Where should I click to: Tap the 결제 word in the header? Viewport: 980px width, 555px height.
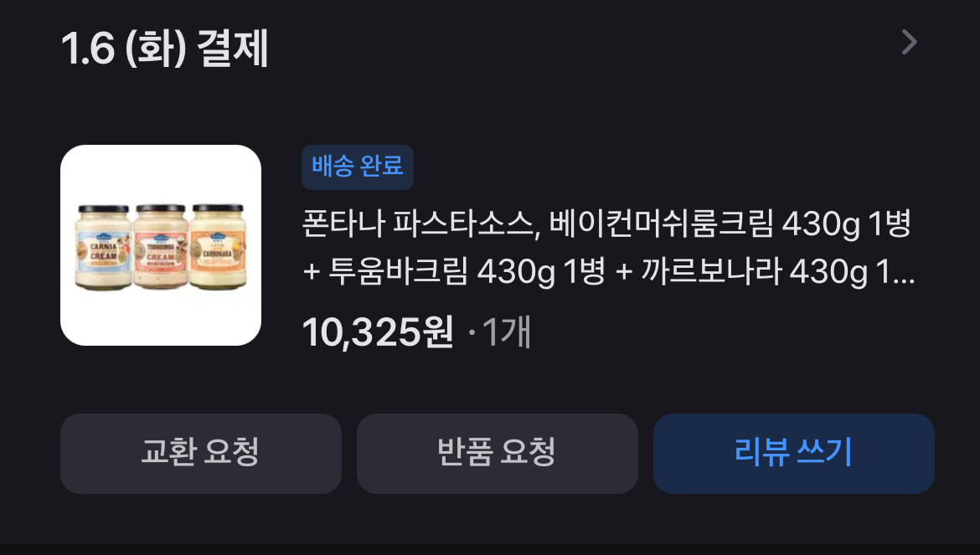point(233,48)
